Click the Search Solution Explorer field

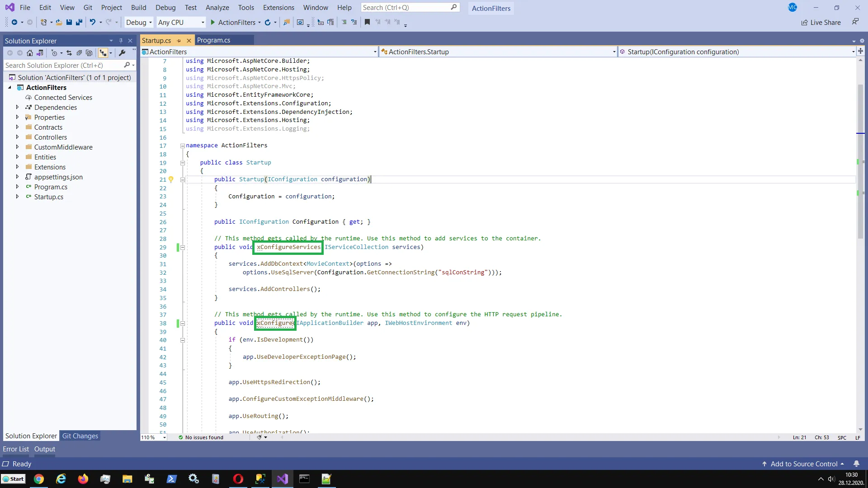coord(63,65)
